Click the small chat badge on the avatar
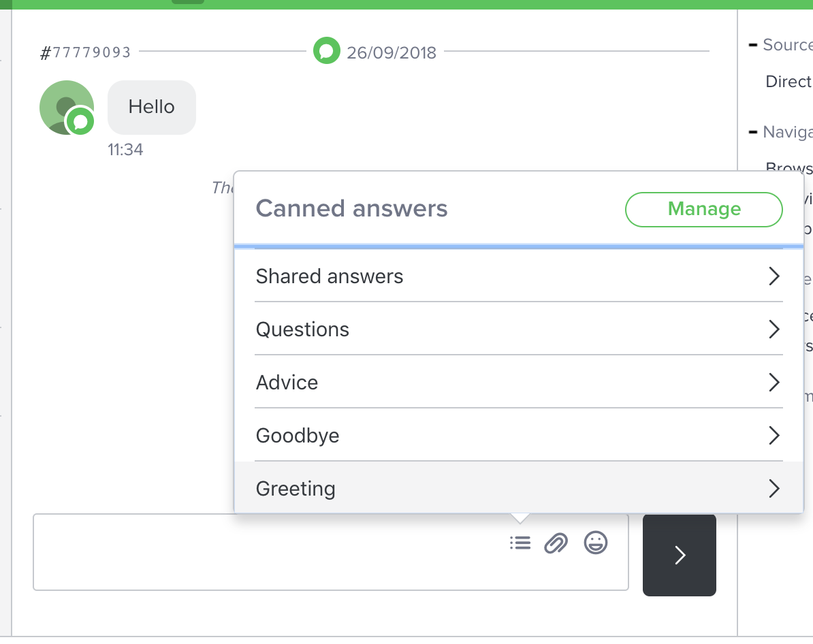 80,123
